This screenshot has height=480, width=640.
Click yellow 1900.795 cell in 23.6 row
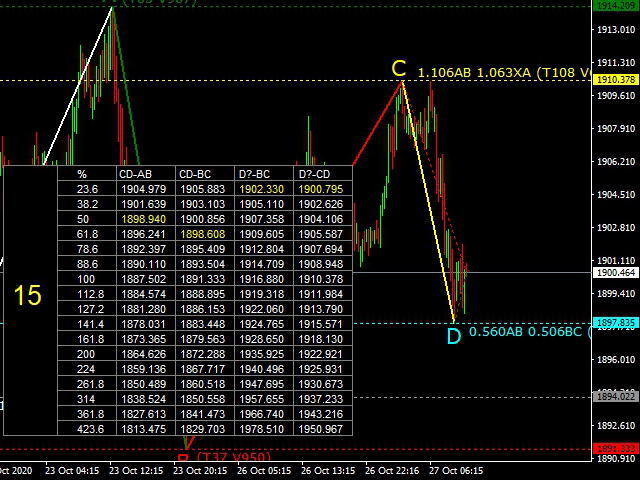pyautogui.click(x=321, y=189)
